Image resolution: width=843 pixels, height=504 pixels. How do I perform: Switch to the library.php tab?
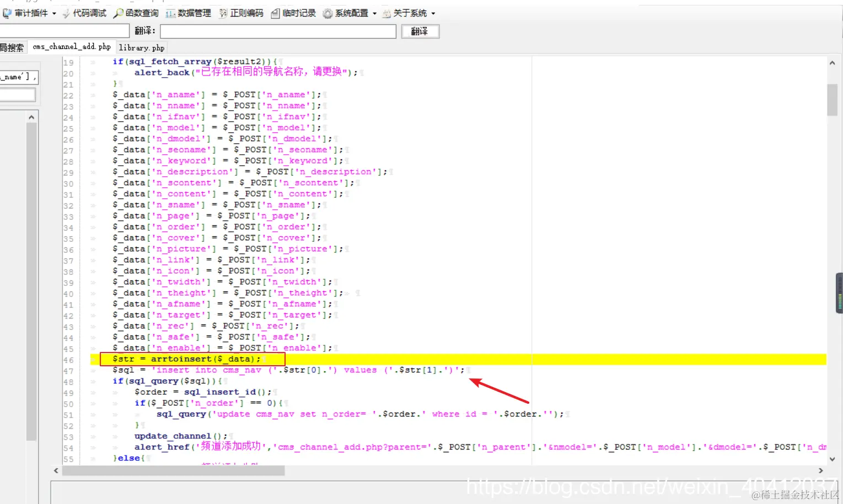[141, 48]
